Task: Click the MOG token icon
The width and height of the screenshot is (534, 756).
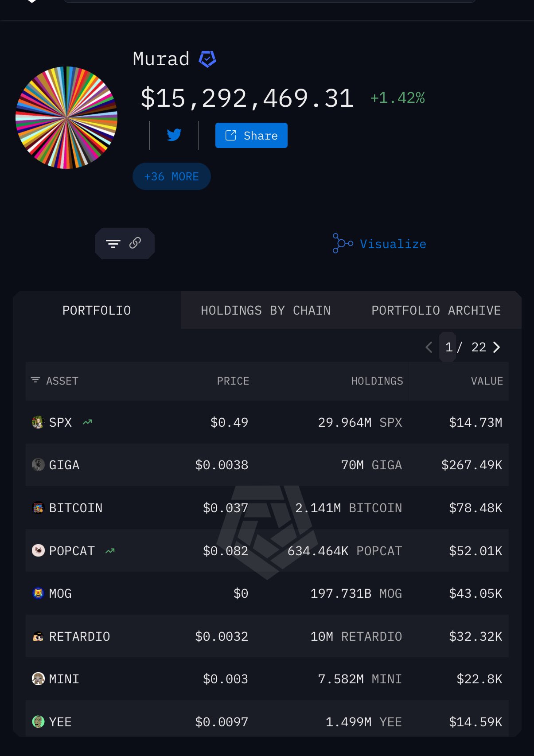Action: 38,593
